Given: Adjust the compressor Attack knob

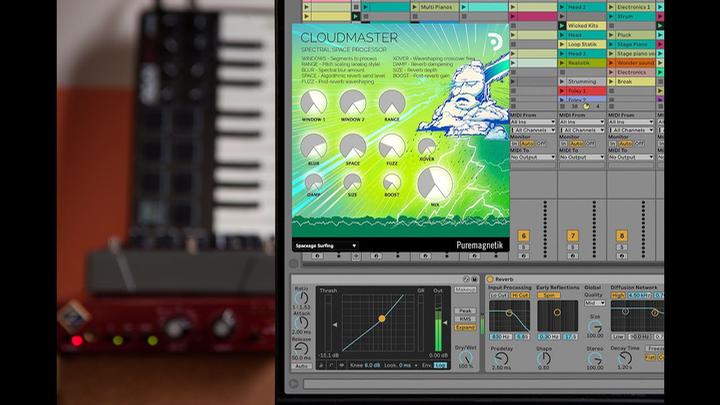Looking at the screenshot, I should coord(301,323).
